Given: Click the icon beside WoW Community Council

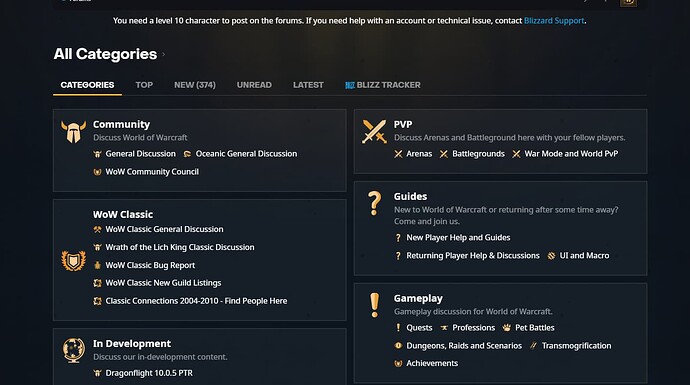Looking at the screenshot, I should click(x=97, y=172).
